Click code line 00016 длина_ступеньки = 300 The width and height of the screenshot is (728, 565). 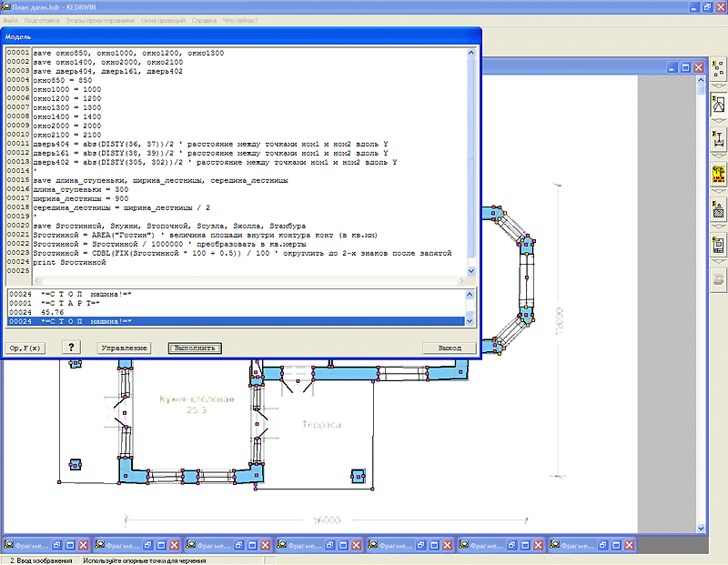(x=81, y=189)
